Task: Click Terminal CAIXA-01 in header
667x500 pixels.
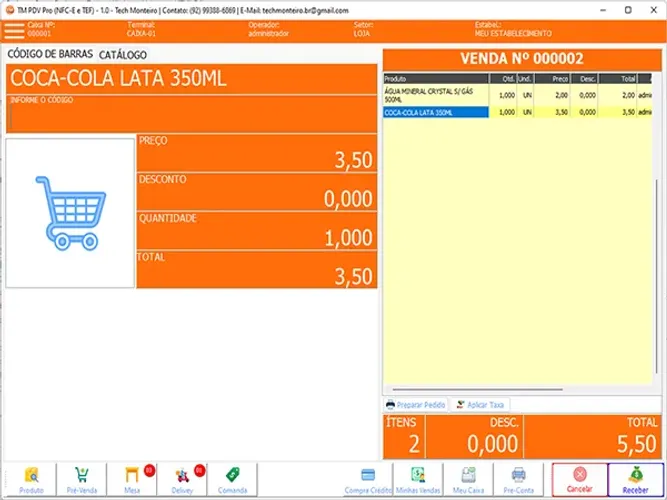Action: click(x=141, y=29)
